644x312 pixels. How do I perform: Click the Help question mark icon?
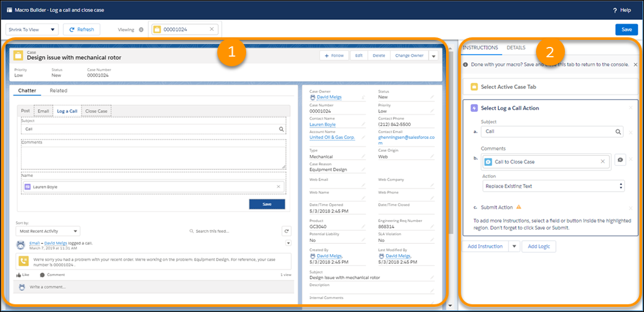[615, 10]
